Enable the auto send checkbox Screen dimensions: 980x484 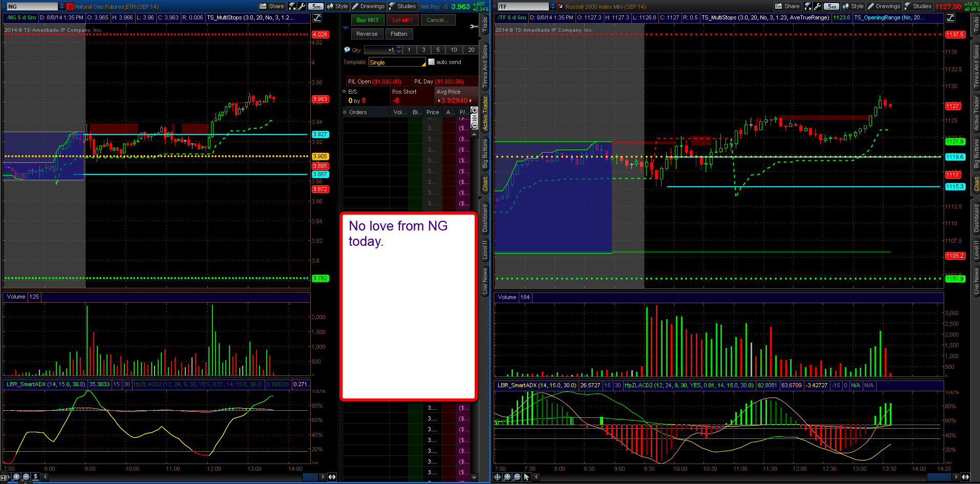point(431,62)
